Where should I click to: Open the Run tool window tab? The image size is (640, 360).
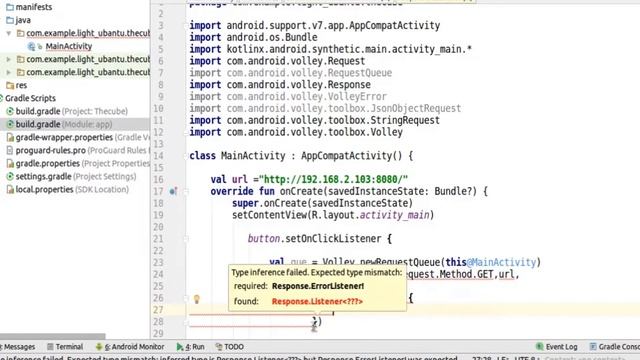pyautogui.click(x=191, y=347)
